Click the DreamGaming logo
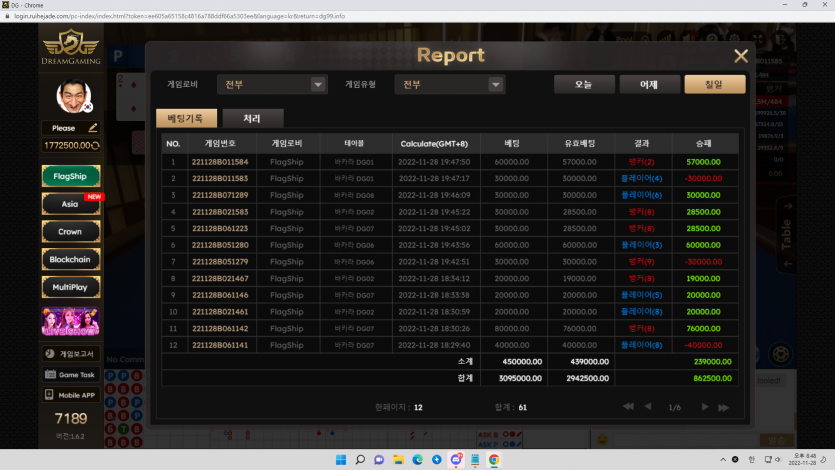 pyautogui.click(x=71, y=47)
